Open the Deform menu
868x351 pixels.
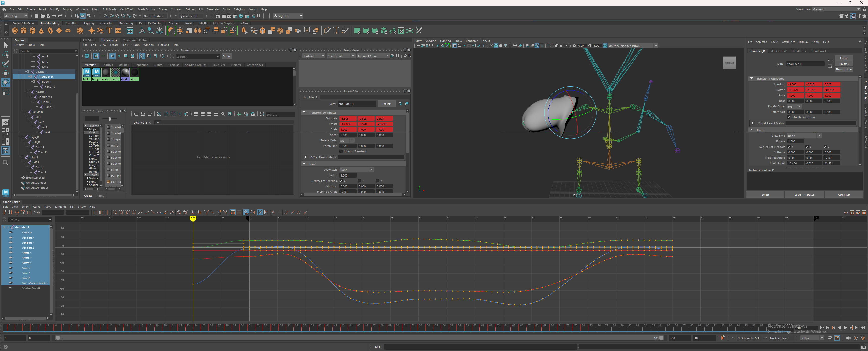[x=190, y=9]
